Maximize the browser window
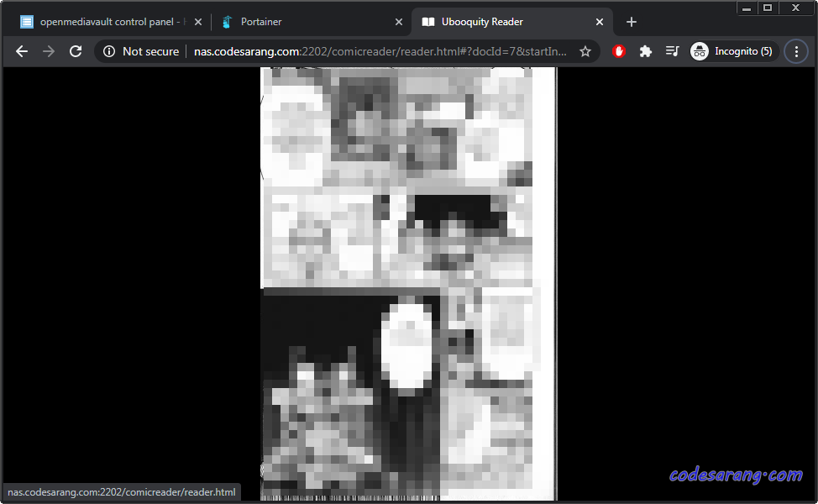 (768, 8)
